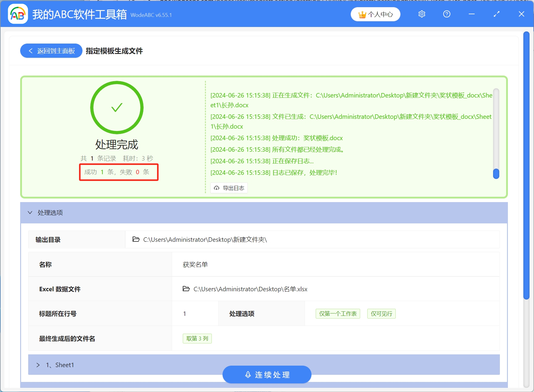Click the folder icon beside output directory path
The width and height of the screenshot is (534, 392).
(x=136, y=239)
